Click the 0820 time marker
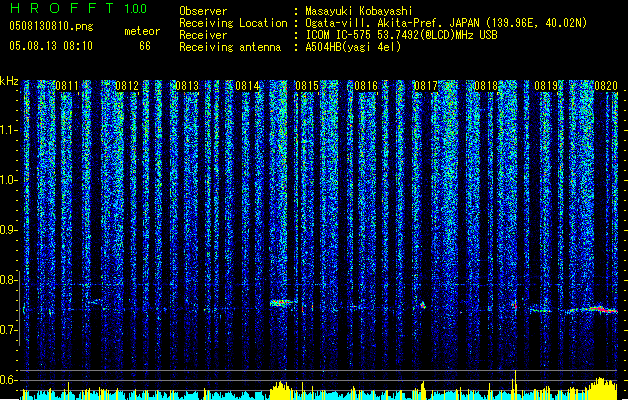The image size is (629, 400). coord(606,86)
